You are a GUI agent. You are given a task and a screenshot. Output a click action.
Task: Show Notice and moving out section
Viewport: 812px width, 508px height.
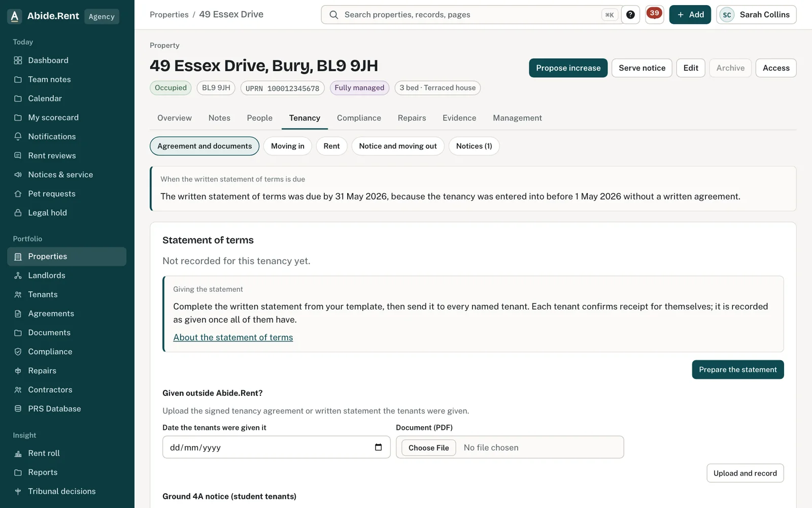coord(398,146)
